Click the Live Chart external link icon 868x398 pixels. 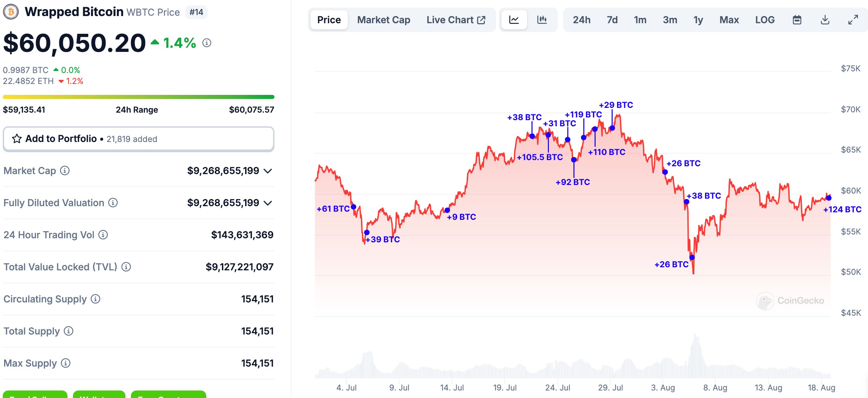coord(481,20)
